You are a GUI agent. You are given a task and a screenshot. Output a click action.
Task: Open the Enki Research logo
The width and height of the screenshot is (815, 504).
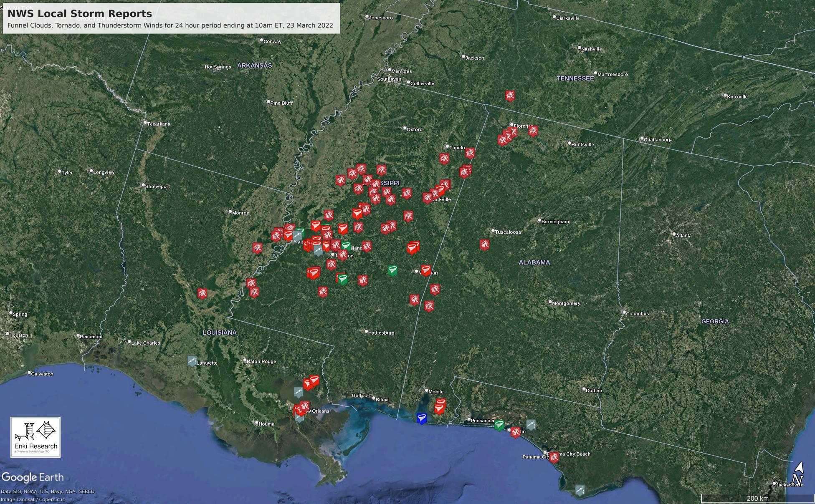tap(35, 437)
